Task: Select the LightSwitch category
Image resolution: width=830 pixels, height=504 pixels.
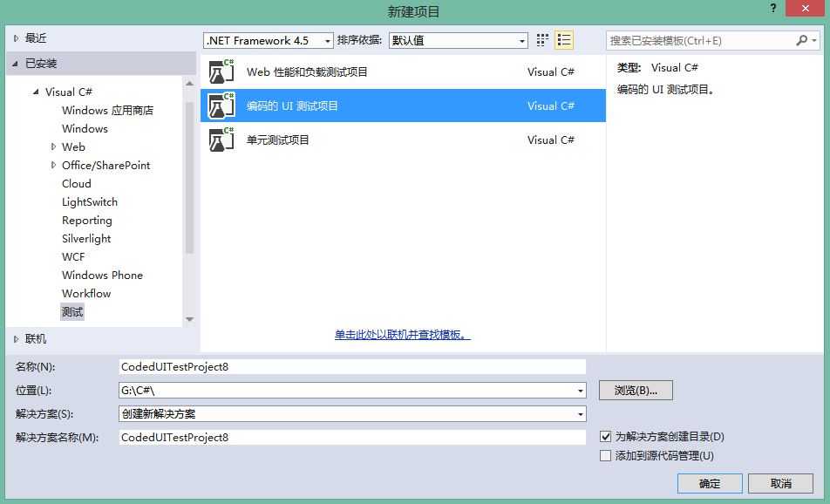Action: (x=90, y=201)
